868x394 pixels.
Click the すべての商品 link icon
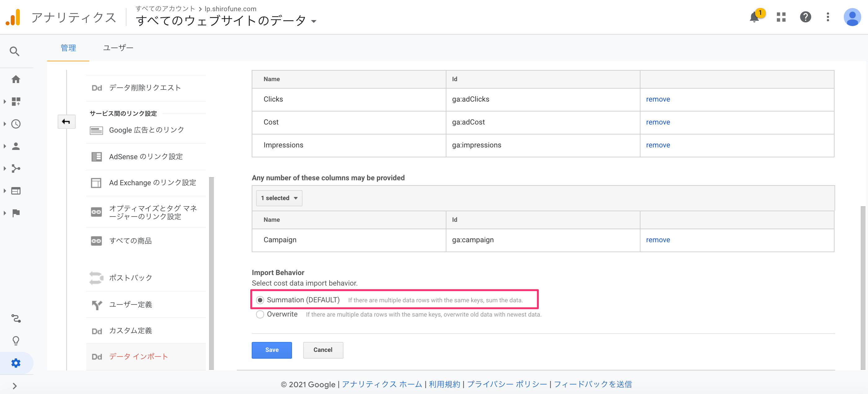pos(96,241)
